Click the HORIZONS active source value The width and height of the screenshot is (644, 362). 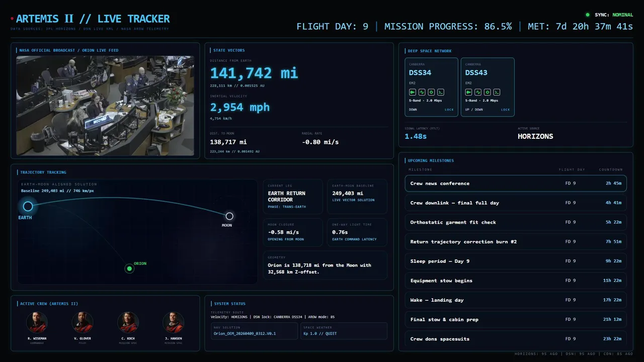[x=535, y=136]
